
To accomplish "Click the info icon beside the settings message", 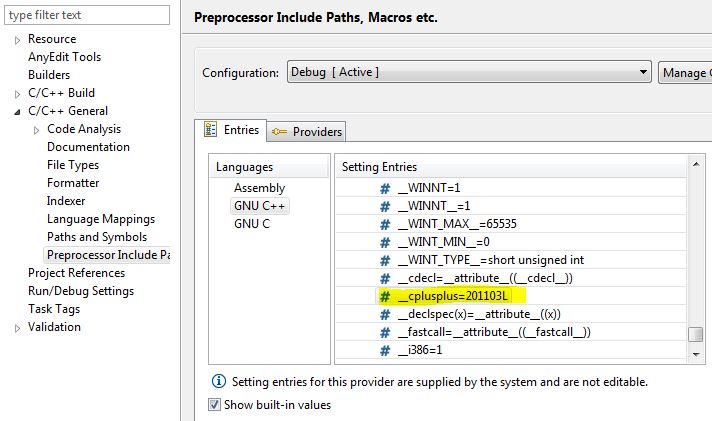I will click(x=219, y=382).
